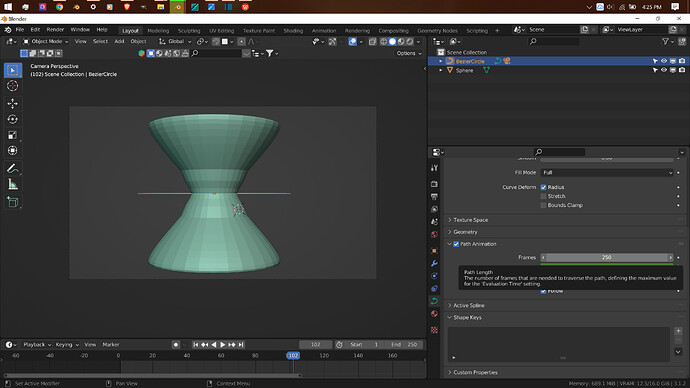
Task: Select the Move tool in the toolbar
Action: click(x=12, y=103)
